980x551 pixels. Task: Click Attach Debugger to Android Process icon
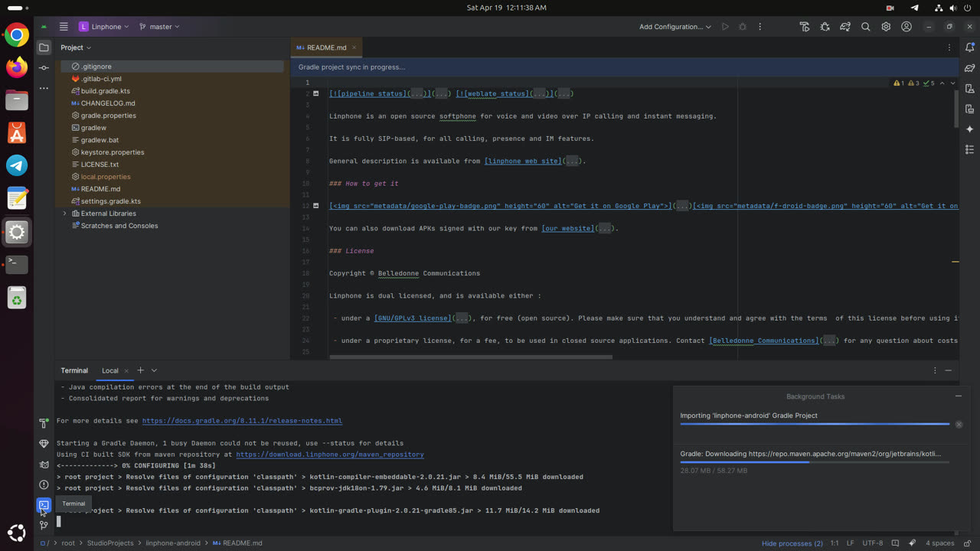pyautogui.click(x=825, y=27)
